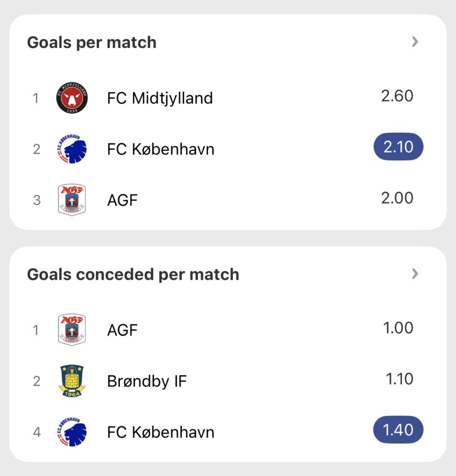Screen dimensions: 456x476
Task: Open the Goals per match heading
Action: (x=92, y=42)
